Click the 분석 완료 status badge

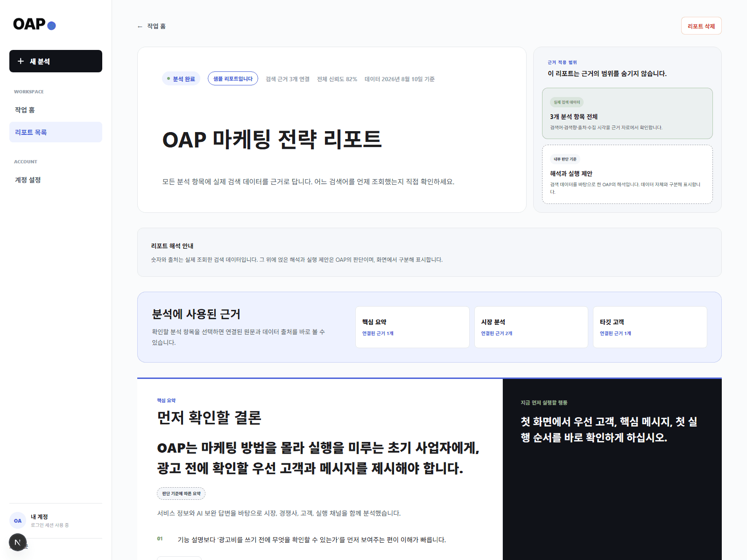181,79
